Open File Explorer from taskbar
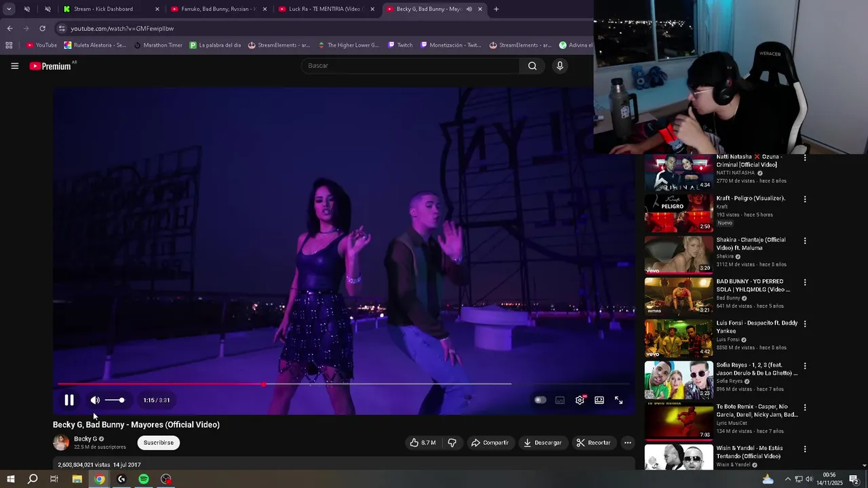Screen dimensions: 868x488 pyautogui.click(x=77, y=479)
